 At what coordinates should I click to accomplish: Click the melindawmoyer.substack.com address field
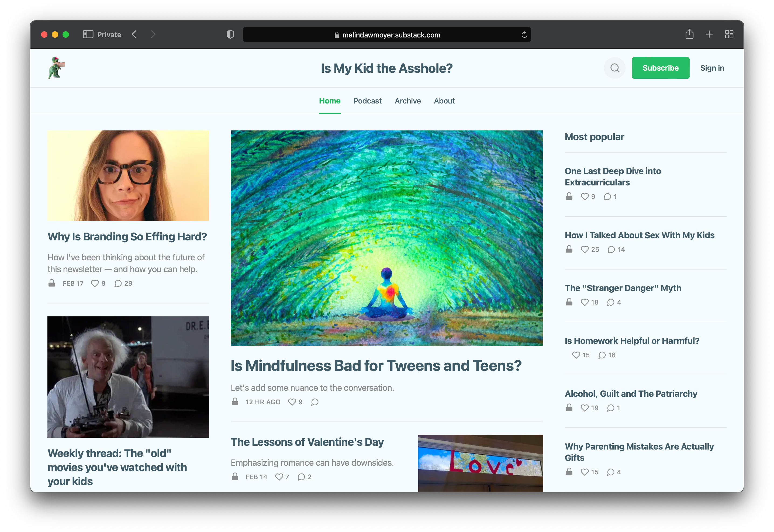coord(386,35)
